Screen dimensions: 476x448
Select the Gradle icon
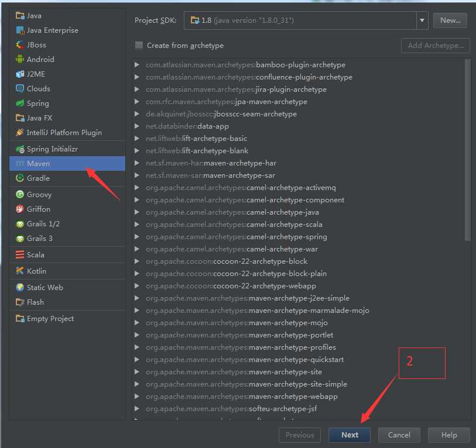point(20,178)
